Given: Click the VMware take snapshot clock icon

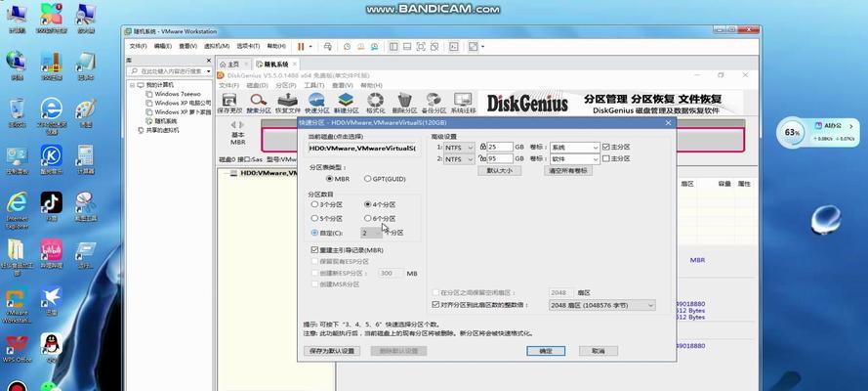Looking at the screenshot, I should tap(347, 47).
